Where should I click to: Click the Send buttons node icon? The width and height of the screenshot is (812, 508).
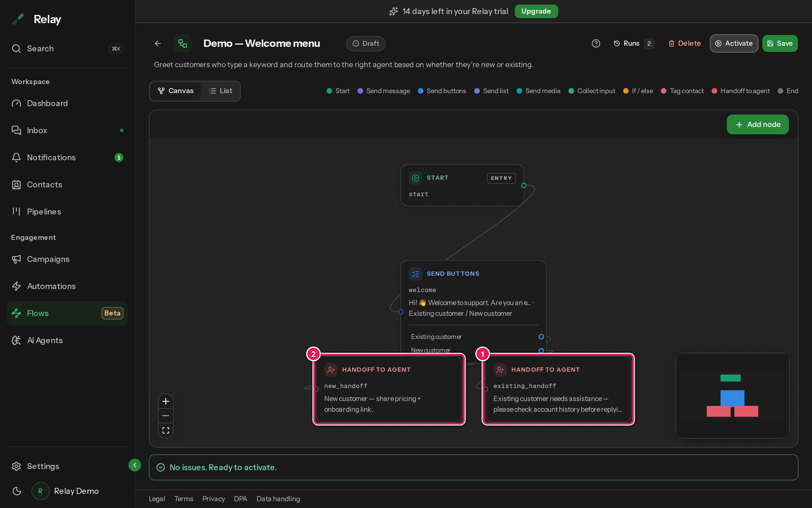click(415, 274)
